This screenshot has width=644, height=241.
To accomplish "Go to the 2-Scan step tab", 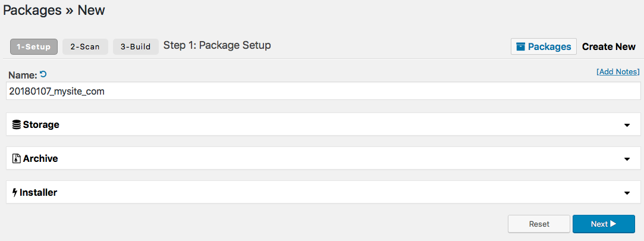I will pyautogui.click(x=85, y=46).
